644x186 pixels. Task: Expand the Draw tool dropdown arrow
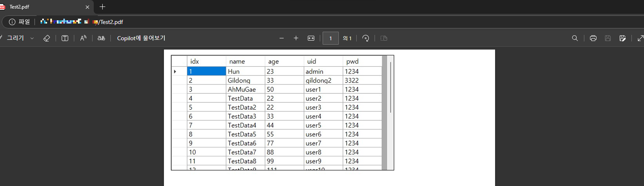coord(32,38)
